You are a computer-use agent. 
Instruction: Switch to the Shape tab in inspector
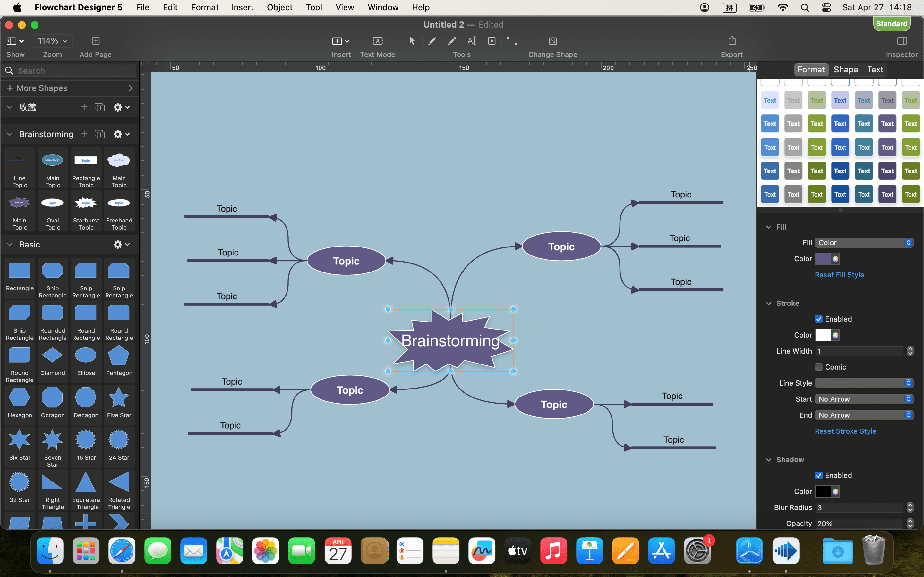[x=845, y=70]
